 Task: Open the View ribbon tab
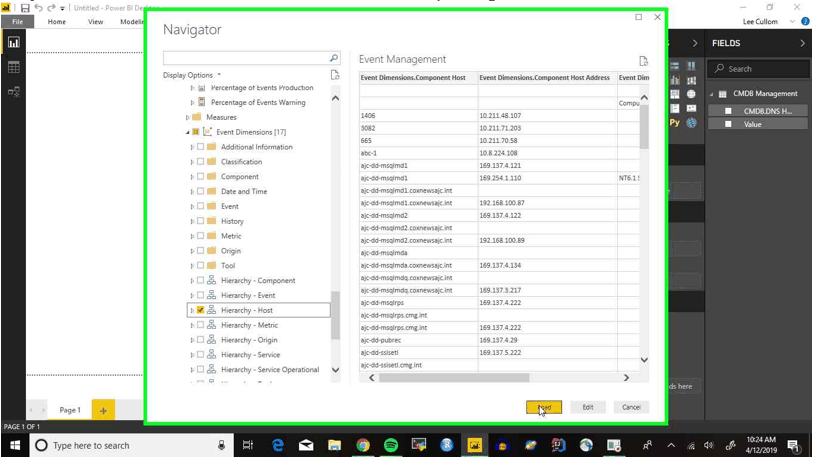click(x=96, y=22)
